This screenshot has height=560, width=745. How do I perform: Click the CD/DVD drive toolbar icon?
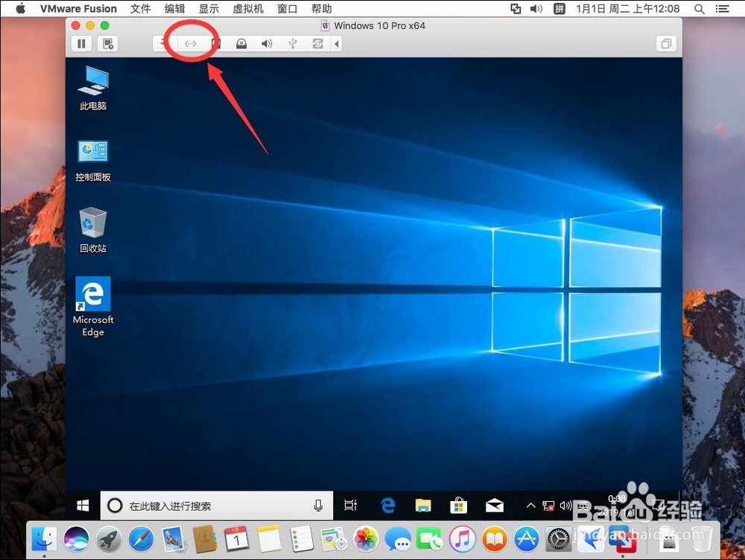pyautogui.click(x=241, y=44)
